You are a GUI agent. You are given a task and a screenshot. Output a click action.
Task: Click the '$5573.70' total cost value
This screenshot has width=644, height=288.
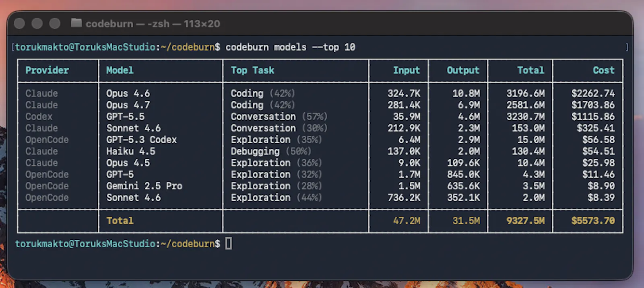coord(593,220)
